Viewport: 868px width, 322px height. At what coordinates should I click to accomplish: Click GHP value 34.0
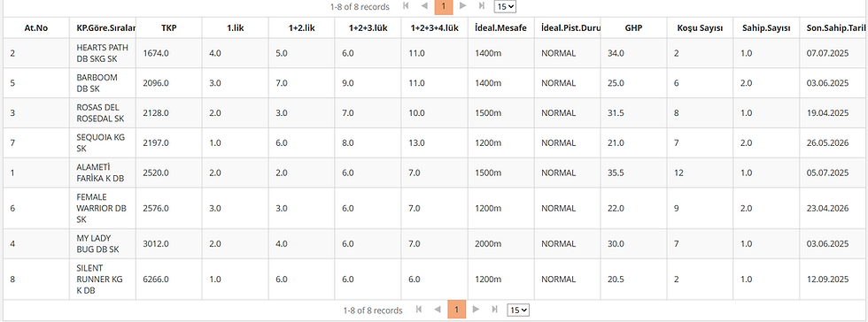pos(616,53)
